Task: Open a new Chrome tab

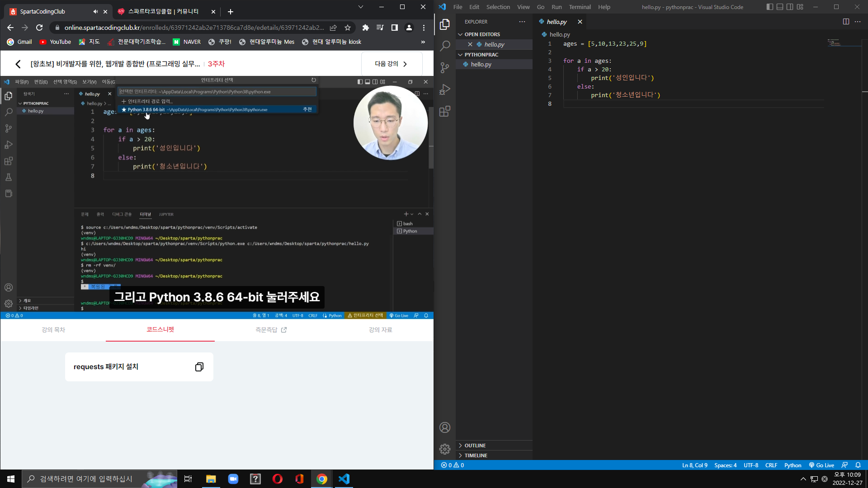Action: 231,12
